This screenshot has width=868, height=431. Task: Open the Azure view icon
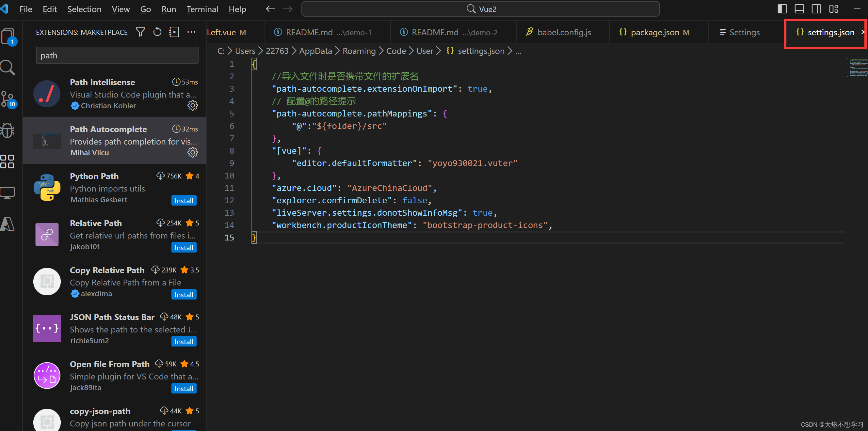(8, 224)
